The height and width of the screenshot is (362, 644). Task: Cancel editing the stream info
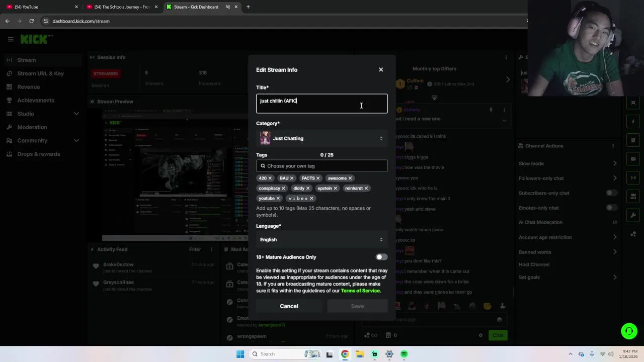click(289, 306)
